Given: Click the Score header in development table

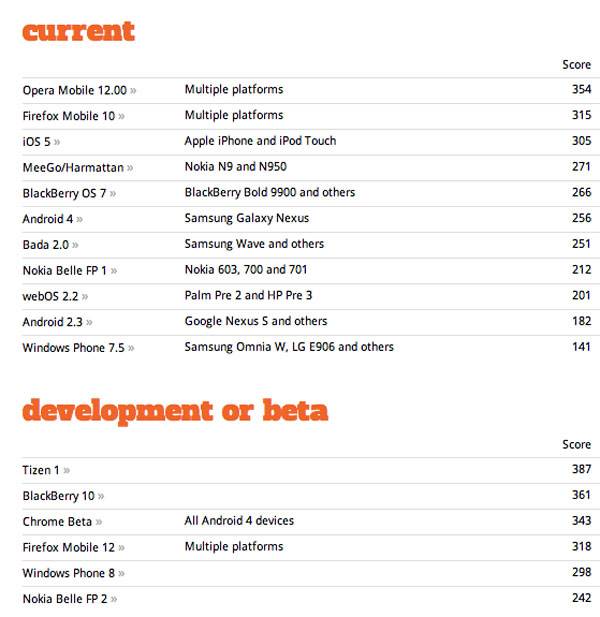Looking at the screenshot, I should (576, 444).
